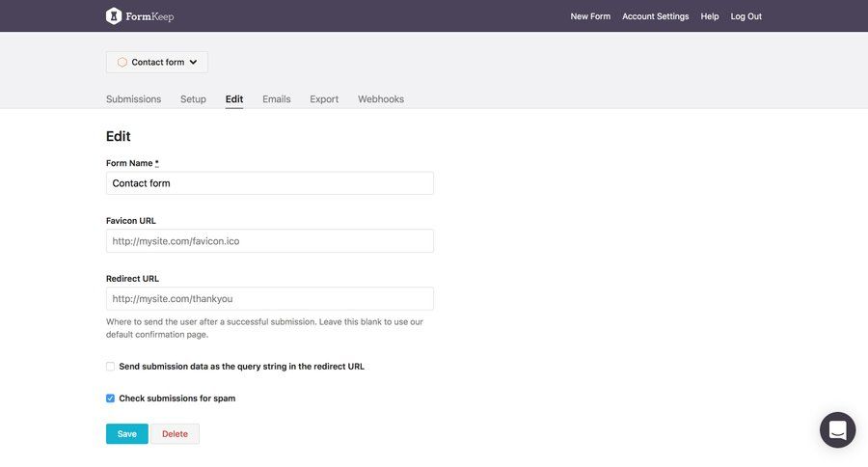Click the Favicon URL label
This screenshot has height=467, width=868.
130,221
